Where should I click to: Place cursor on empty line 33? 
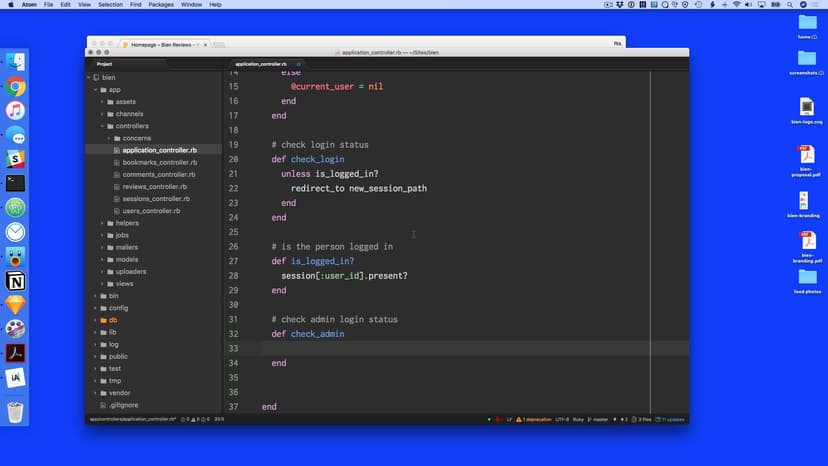450,348
